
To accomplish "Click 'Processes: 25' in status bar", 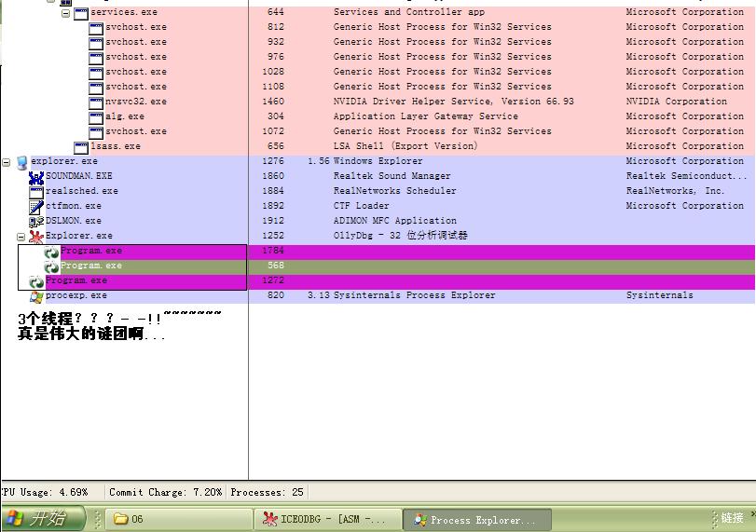I will coord(267,492).
